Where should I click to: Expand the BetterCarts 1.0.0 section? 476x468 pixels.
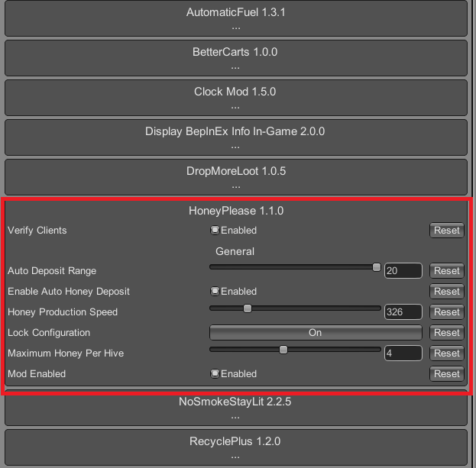pos(236,57)
